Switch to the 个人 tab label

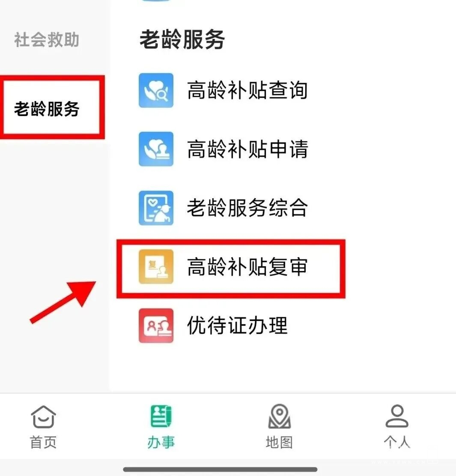tap(397, 442)
